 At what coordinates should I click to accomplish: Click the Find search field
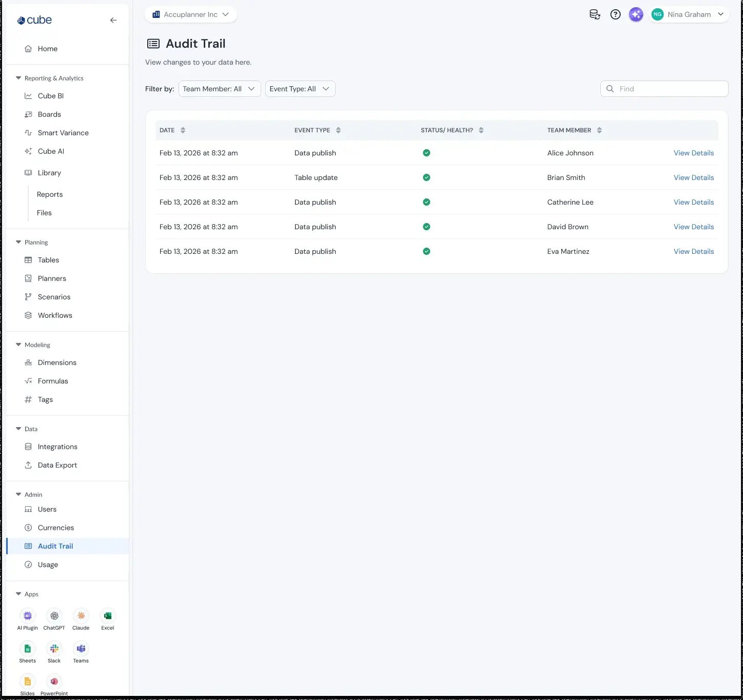(664, 89)
